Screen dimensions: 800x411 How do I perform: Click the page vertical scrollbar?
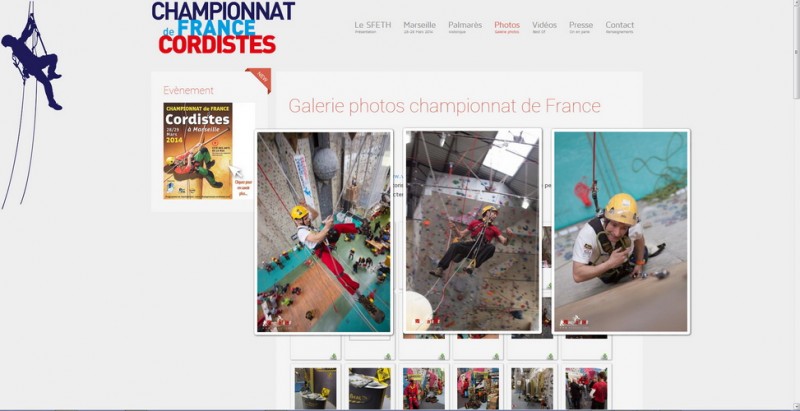tap(796, 51)
